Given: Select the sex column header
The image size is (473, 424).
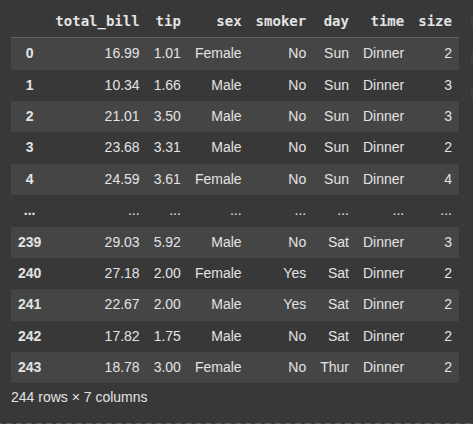Looking at the screenshot, I should pyautogui.click(x=229, y=21).
